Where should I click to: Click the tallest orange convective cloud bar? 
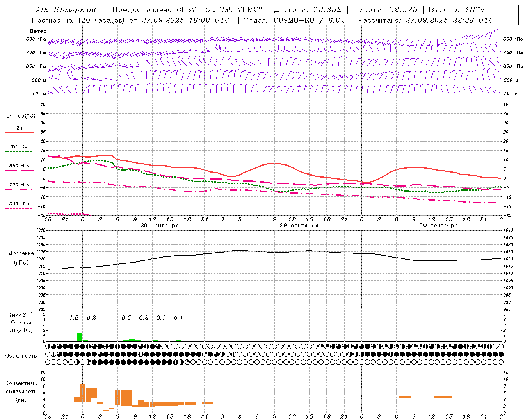pyautogui.click(x=82, y=393)
